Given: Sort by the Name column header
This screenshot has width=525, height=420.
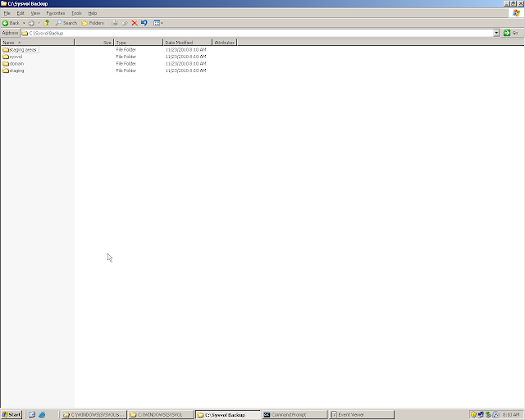Looking at the screenshot, I should (37, 43).
